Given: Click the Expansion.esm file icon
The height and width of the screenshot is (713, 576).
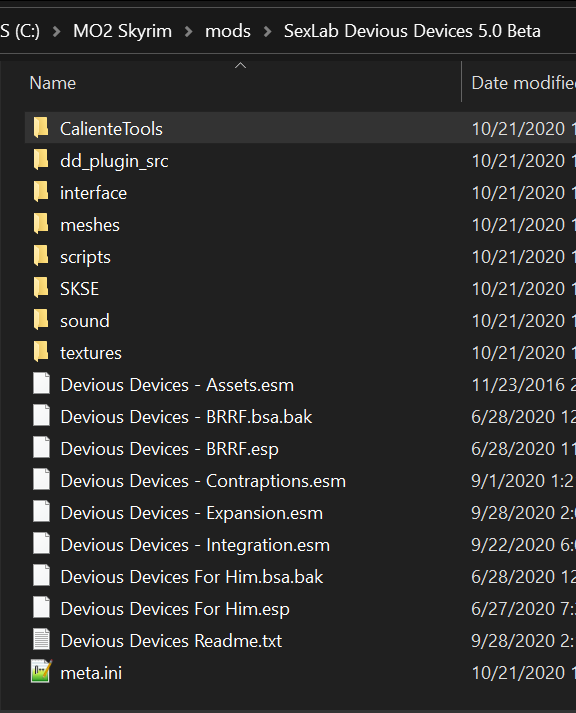Looking at the screenshot, I should pyautogui.click(x=41, y=512).
